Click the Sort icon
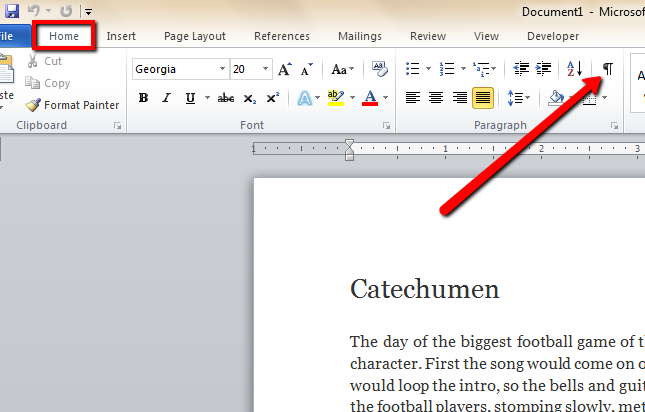 574,69
